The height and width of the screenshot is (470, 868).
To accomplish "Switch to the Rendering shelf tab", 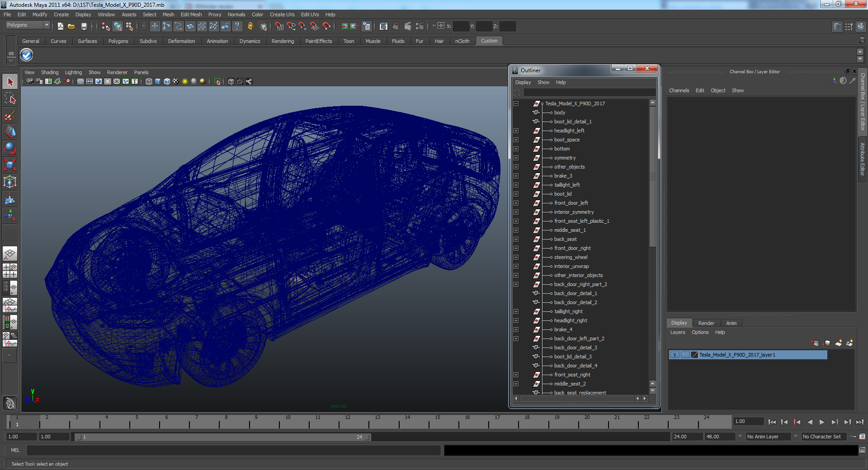I will pos(283,41).
